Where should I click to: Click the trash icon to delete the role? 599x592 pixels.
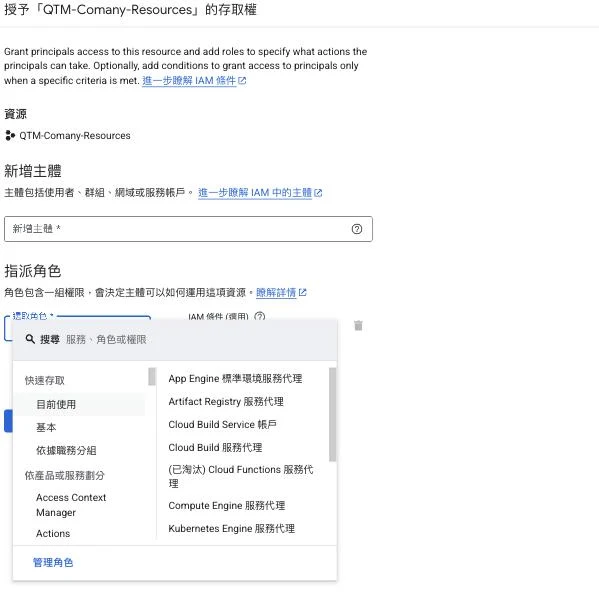point(358,325)
